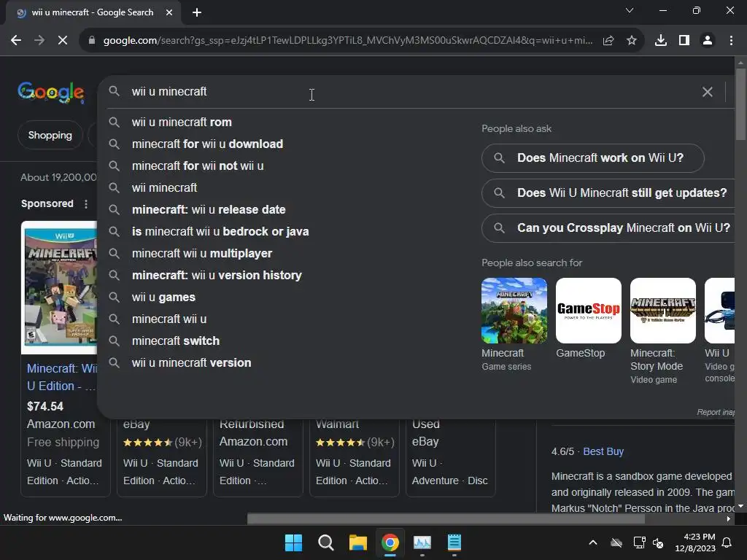The height and width of the screenshot is (560, 747).
Task: Ask 'Can you Crossplay Minecraft on Wii U?'
Action: pyautogui.click(x=608, y=228)
